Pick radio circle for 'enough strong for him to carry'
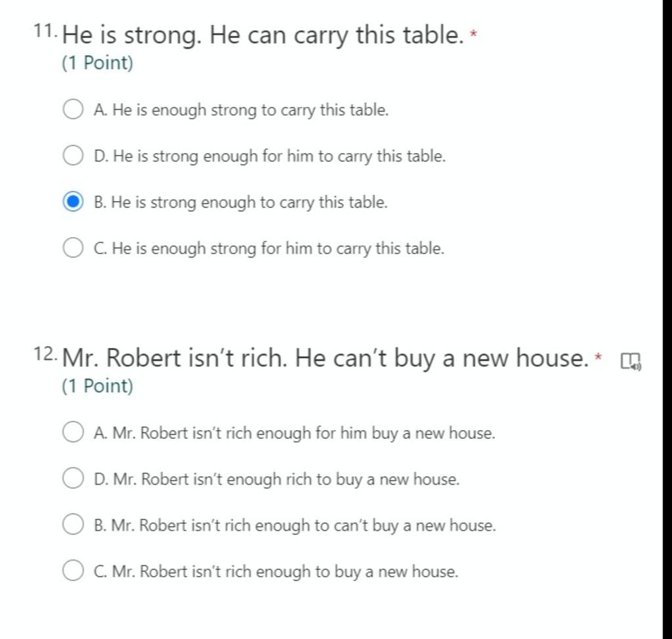Image resolution: width=672 pixels, height=639 pixels. (73, 248)
